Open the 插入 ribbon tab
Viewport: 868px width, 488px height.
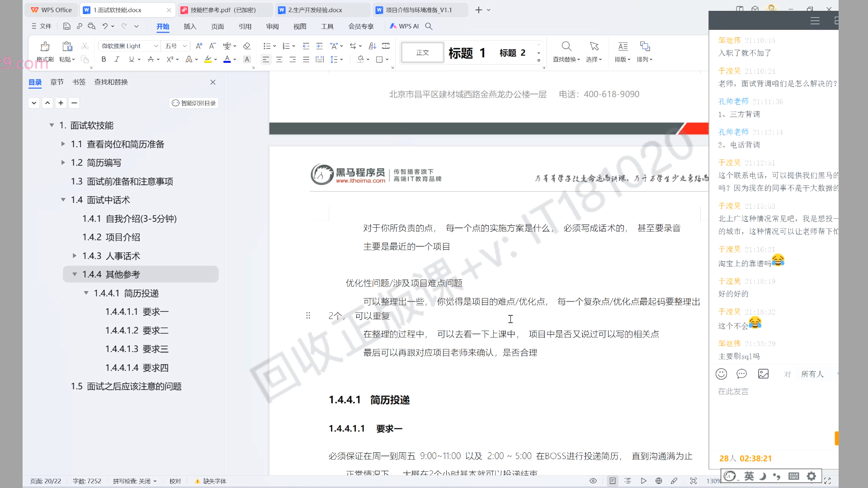pos(190,27)
